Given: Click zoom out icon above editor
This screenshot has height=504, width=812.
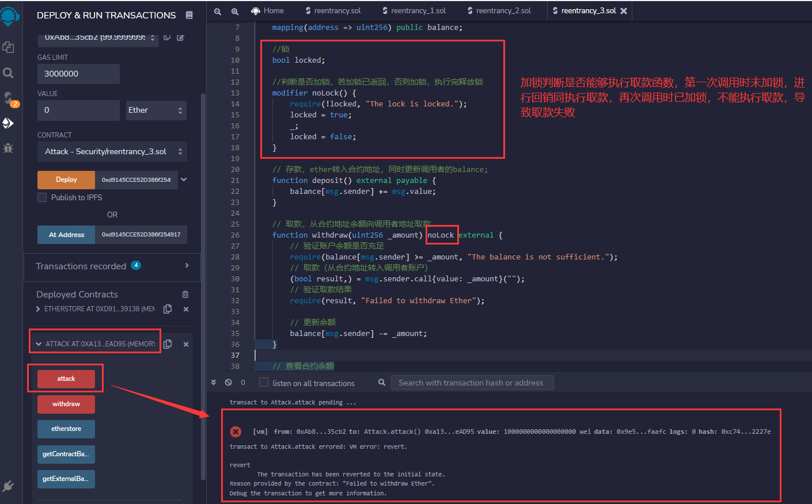Looking at the screenshot, I should (x=218, y=11).
